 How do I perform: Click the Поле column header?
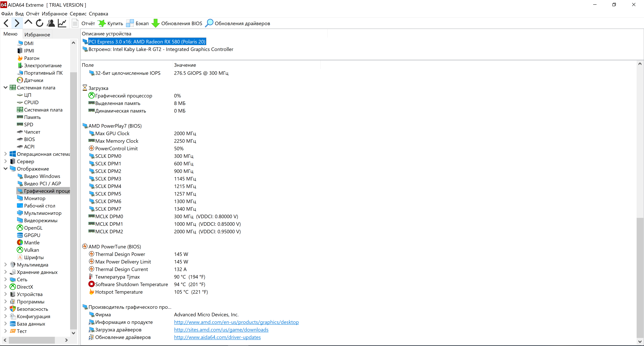(x=126, y=65)
